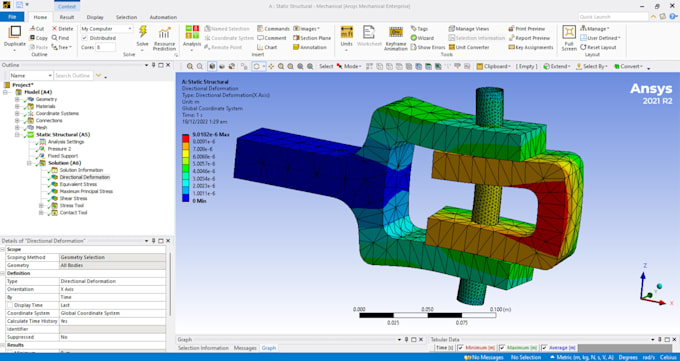Image resolution: width=680 pixels, height=361 pixels.
Task: Open the My Computer solve target dropdown
Action: (107, 29)
